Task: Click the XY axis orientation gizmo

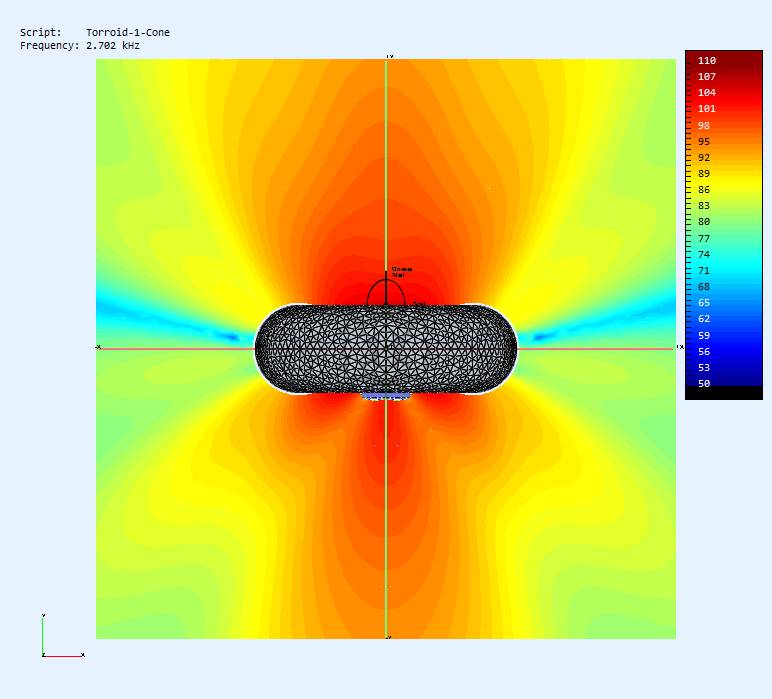Action: click(63, 635)
